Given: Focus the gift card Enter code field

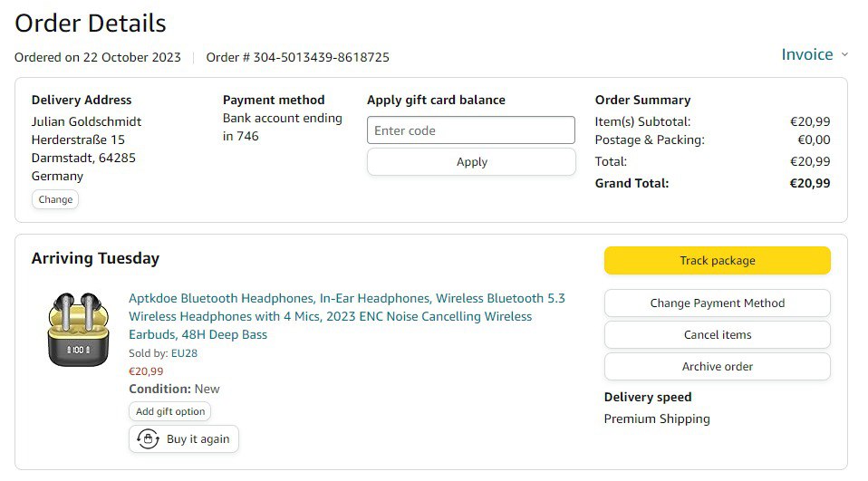Looking at the screenshot, I should click(x=471, y=130).
